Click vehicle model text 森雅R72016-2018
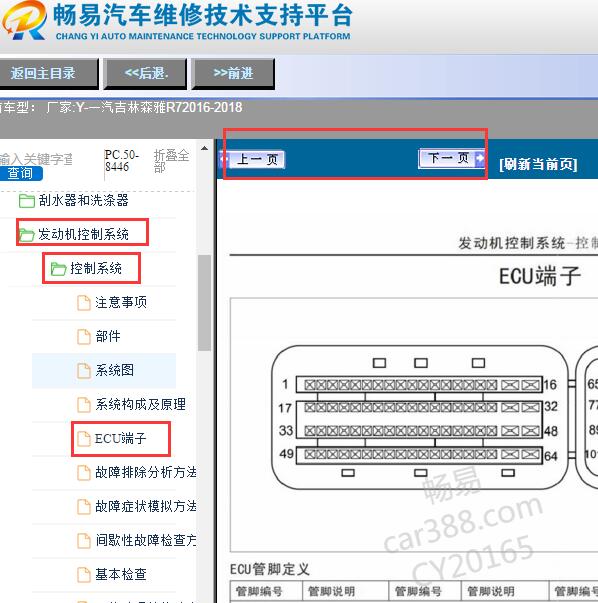This screenshot has height=603, width=598. tap(191, 107)
